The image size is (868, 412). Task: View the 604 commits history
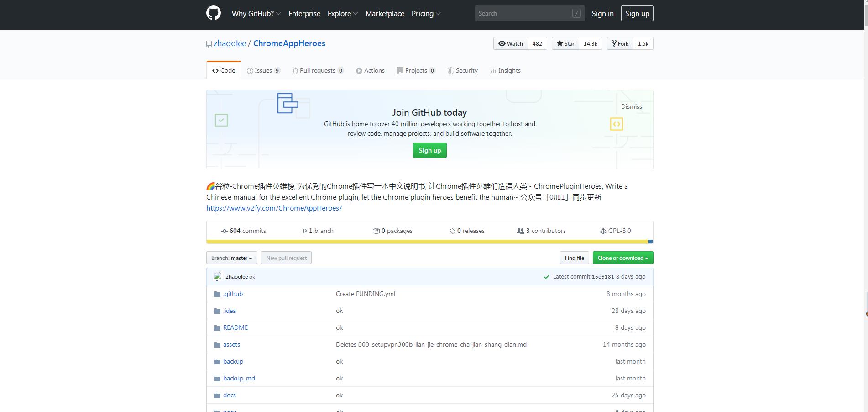244,231
